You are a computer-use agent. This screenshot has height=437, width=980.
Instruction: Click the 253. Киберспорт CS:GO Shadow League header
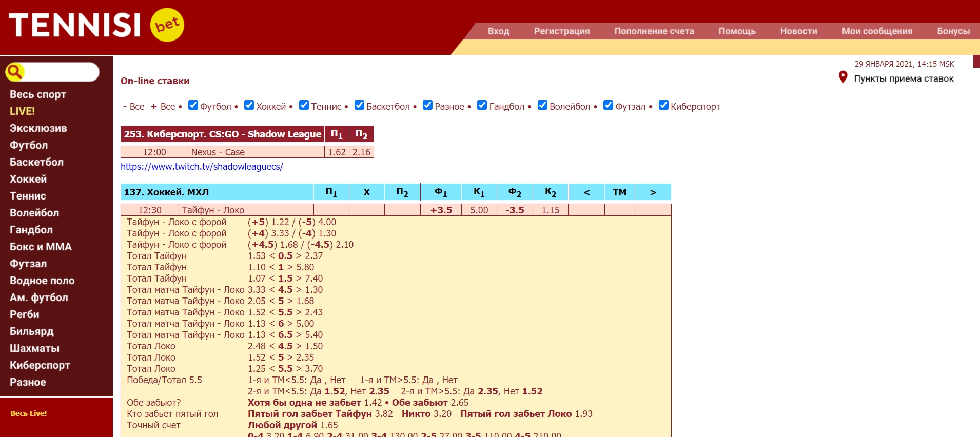pyautogui.click(x=223, y=134)
